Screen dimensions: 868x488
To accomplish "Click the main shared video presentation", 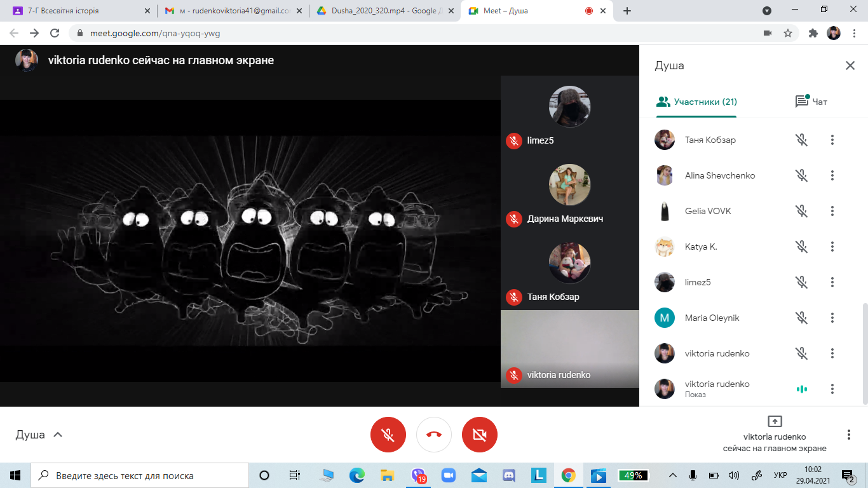I will coord(250,241).
